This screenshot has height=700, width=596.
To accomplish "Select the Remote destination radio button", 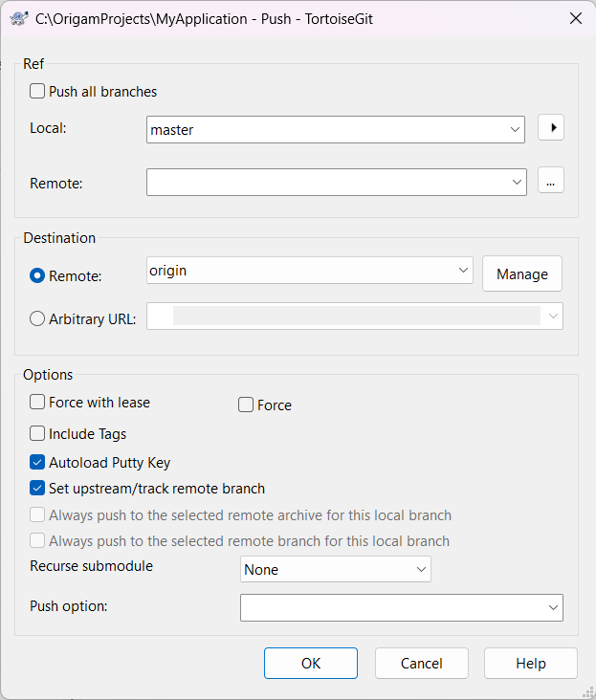I will pos(38,275).
